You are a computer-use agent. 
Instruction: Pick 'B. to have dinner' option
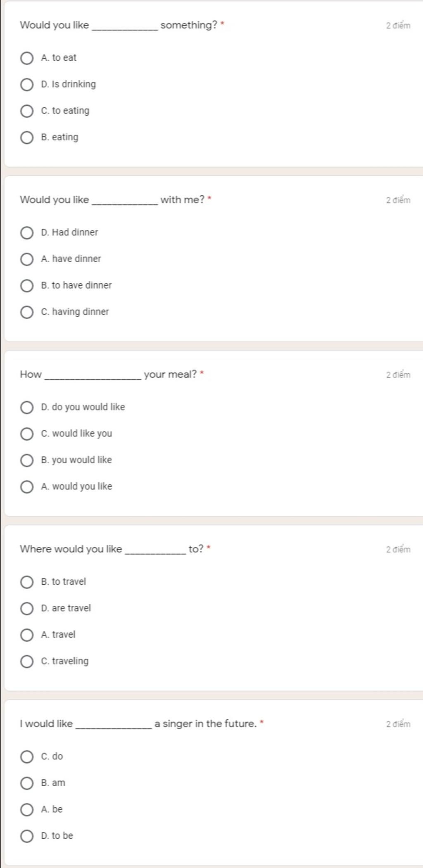pyautogui.click(x=27, y=286)
